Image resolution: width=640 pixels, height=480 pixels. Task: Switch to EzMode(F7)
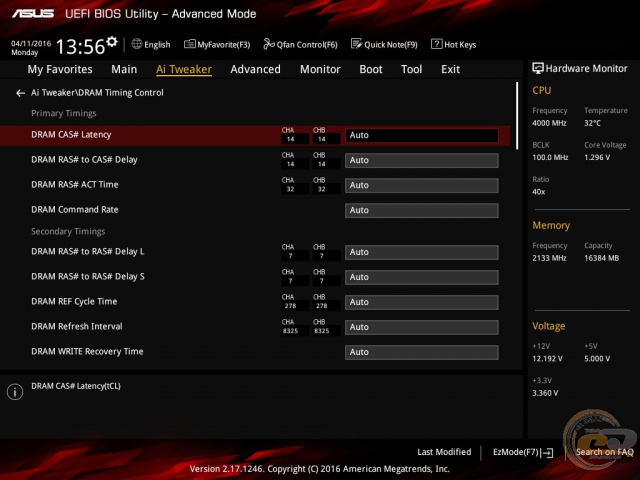click(523, 452)
